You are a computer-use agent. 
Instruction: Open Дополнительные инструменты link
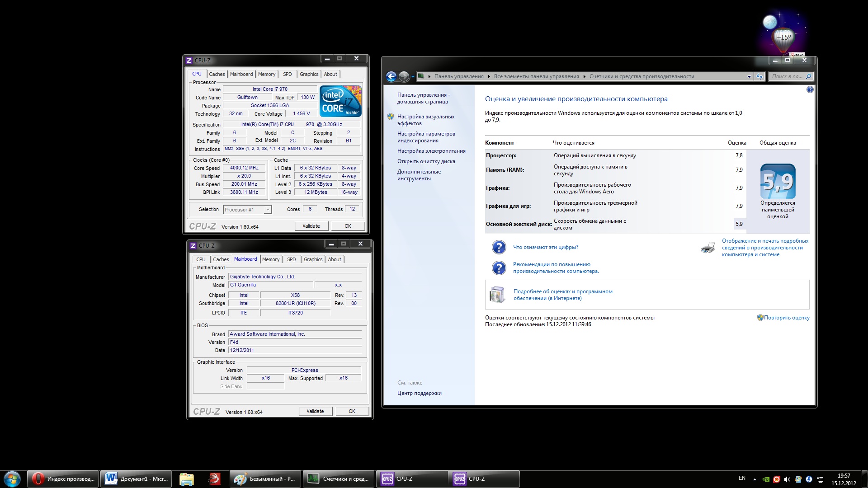point(419,175)
